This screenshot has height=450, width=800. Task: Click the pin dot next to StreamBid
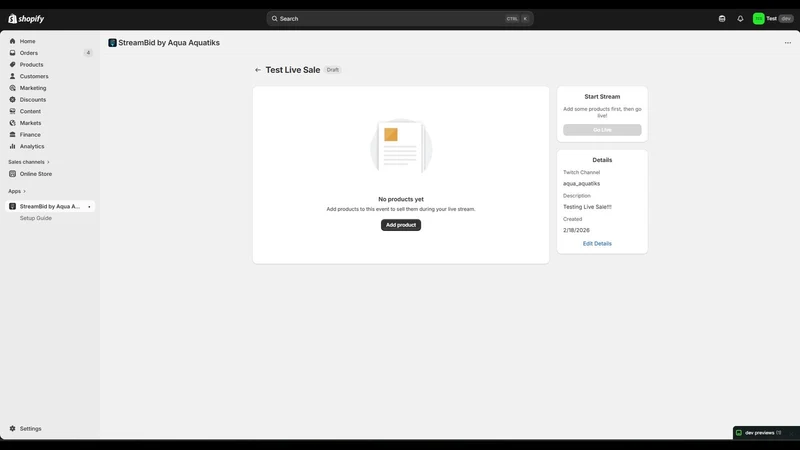pos(89,207)
